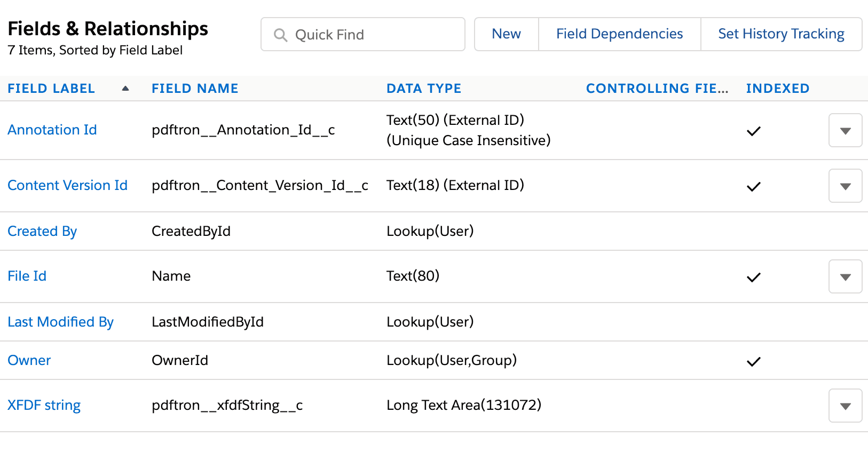The width and height of the screenshot is (868, 476).
Task: Open the XFDF string field link
Action: tap(44, 406)
